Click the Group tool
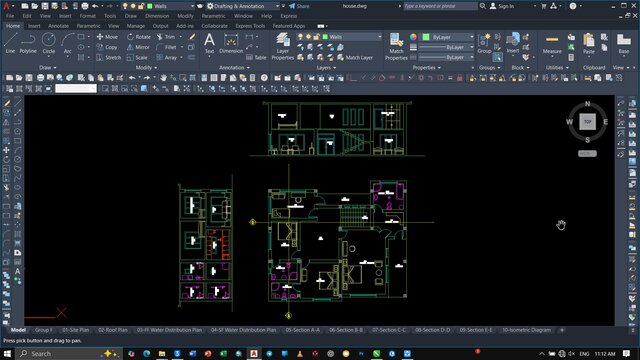Screen dimensions: 640x360 point(484,43)
